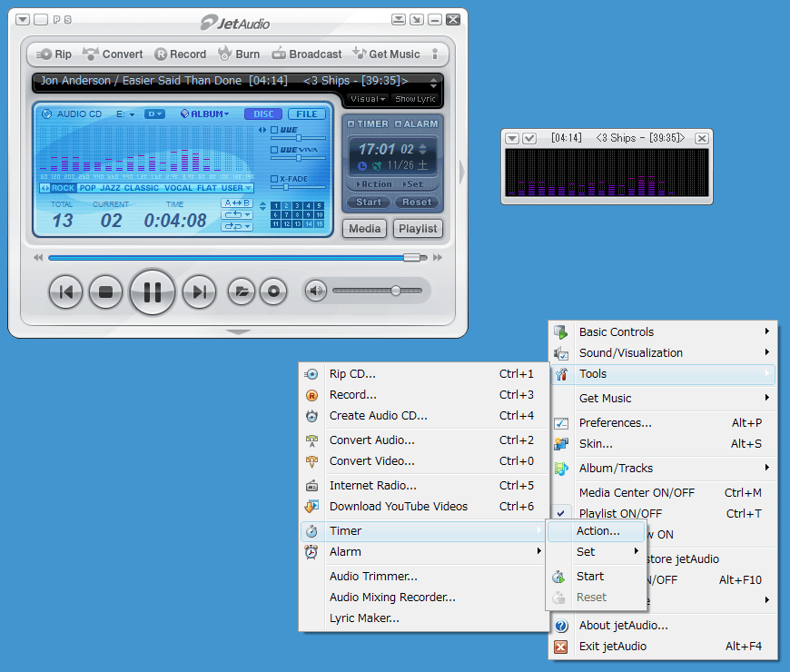Click Show Lyric button
The width and height of the screenshot is (790, 672).
(x=415, y=99)
